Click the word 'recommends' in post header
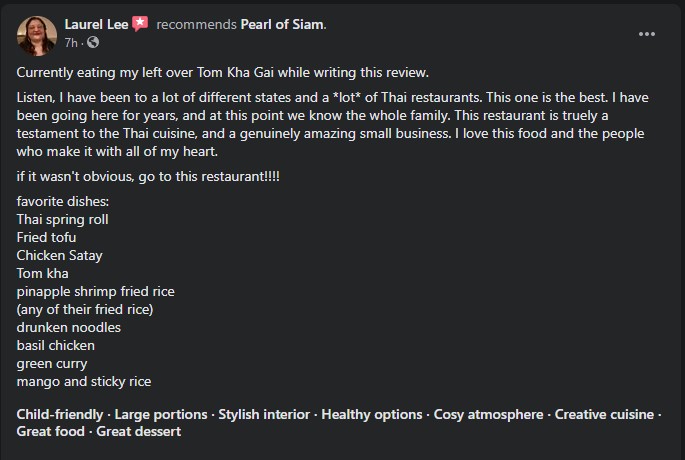The image size is (685, 460). pos(196,24)
